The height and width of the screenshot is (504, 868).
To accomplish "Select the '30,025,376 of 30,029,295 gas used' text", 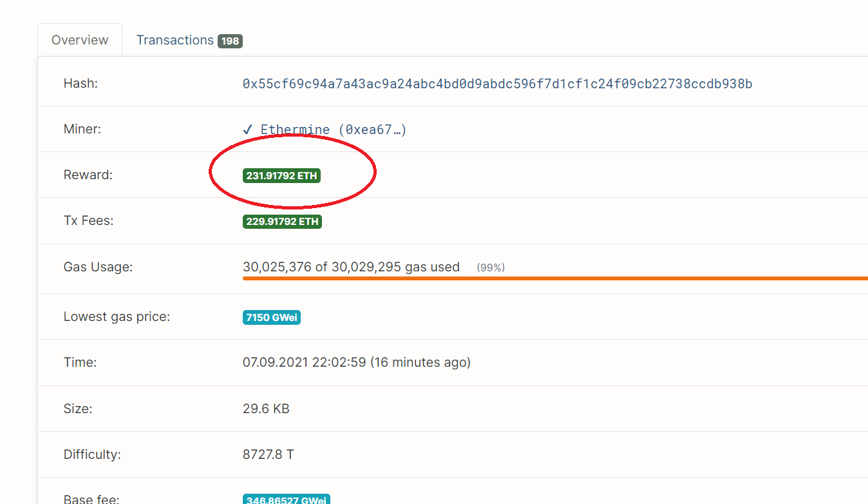I will (x=351, y=267).
